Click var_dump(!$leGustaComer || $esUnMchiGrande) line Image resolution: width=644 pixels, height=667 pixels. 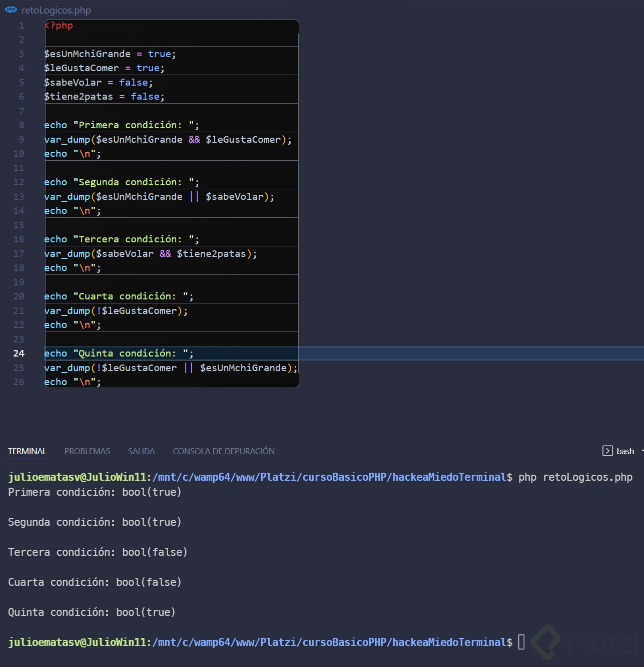(x=171, y=368)
